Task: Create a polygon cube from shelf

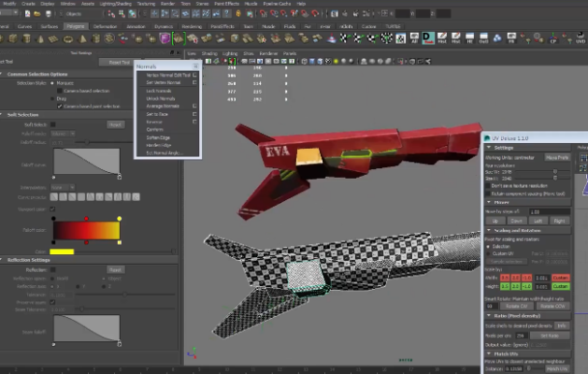Action: click(12, 38)
